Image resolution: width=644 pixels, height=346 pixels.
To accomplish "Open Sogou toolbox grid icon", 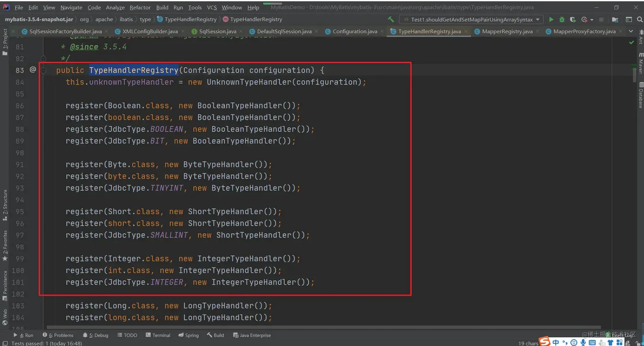I will (620, 342).
